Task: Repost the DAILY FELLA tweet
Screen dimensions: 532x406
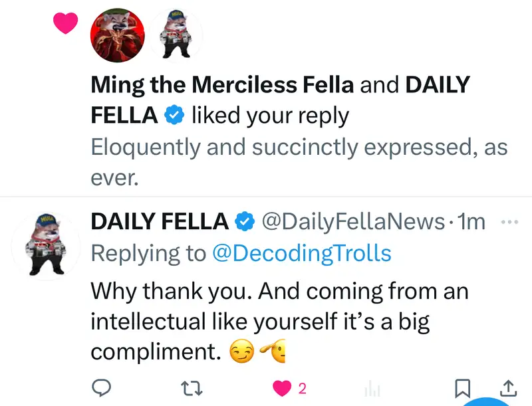Action: coord(192,387)
